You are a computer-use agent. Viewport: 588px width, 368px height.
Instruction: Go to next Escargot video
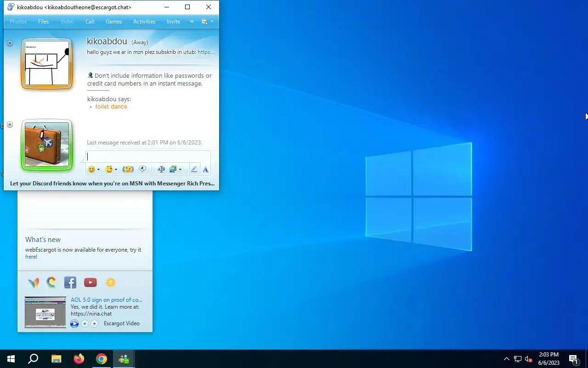(x=94, y=324)
